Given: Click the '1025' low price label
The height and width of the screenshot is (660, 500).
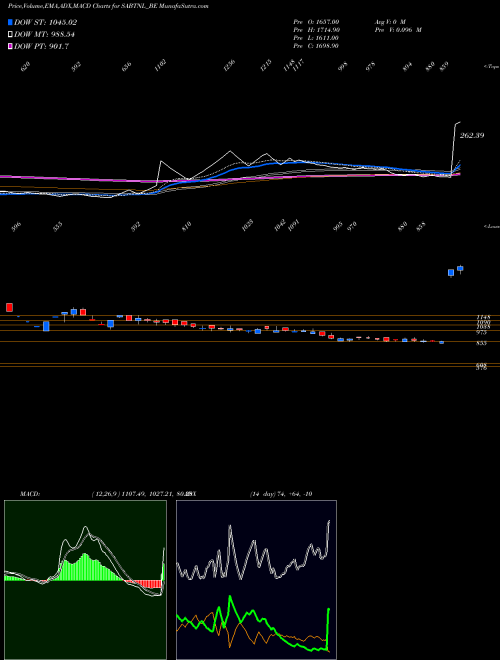Looking at the screenshot, I should pyautogui.click(x=248, y=224).
